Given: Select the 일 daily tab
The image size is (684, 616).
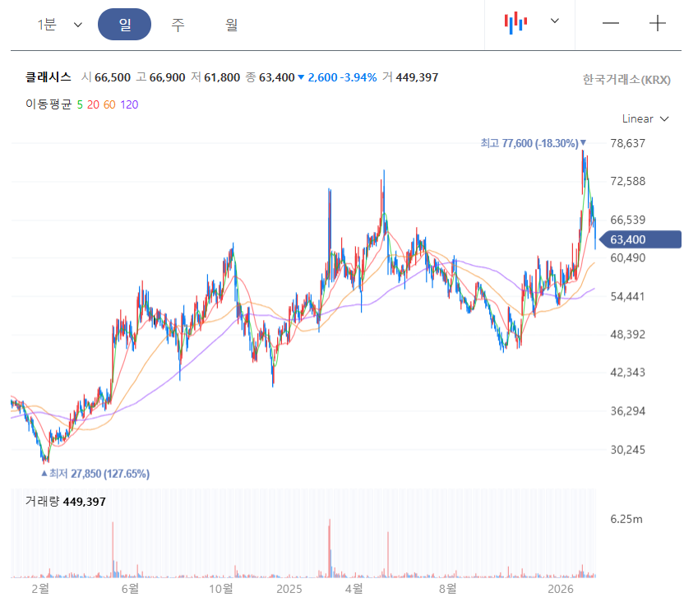Looking at the screenshot, I should pos(124,25).
